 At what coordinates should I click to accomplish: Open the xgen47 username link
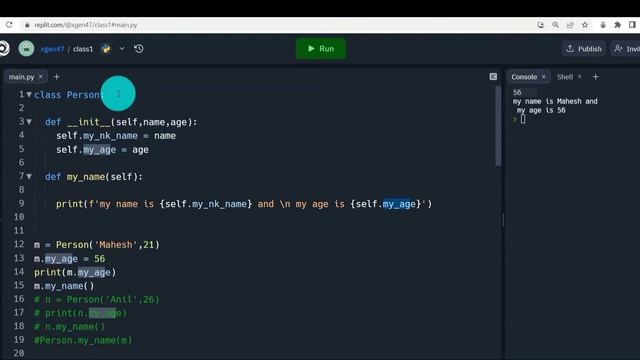pos(52,49)
